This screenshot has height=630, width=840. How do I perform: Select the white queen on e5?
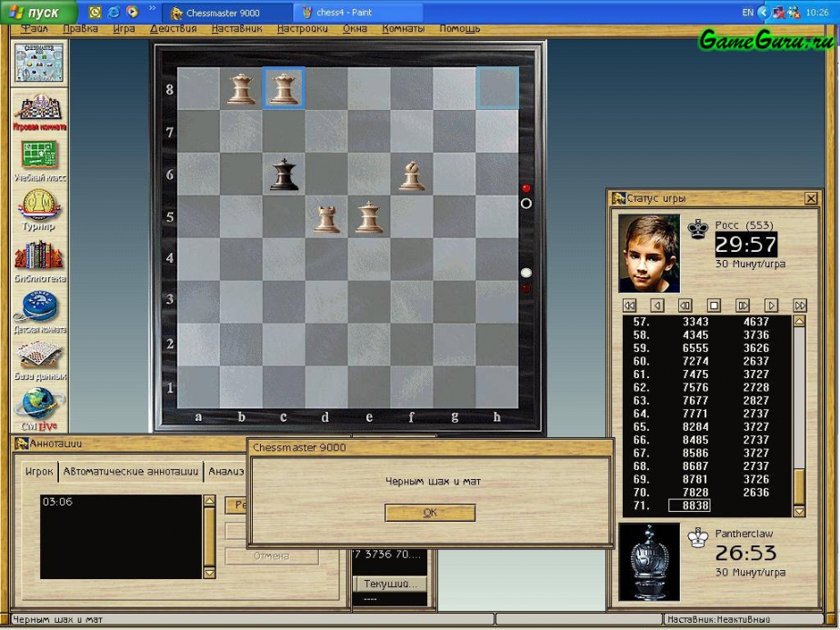[x=369, y=217]
